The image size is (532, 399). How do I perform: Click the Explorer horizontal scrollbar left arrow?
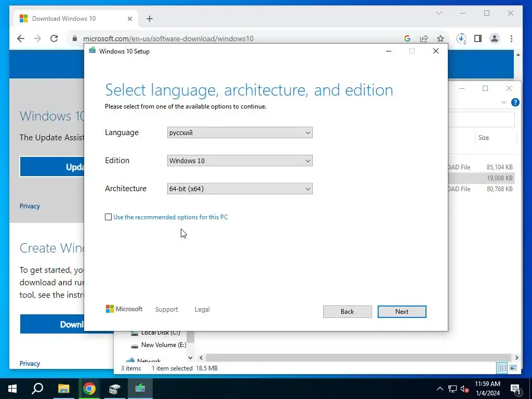201,357
